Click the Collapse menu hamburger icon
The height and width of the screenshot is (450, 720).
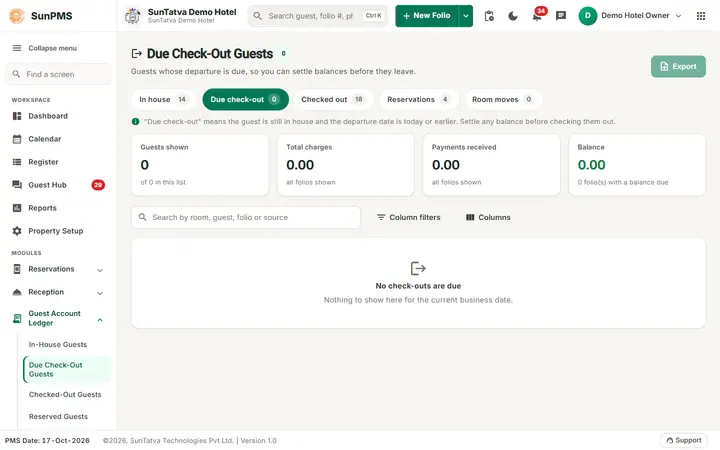point(17,48)
